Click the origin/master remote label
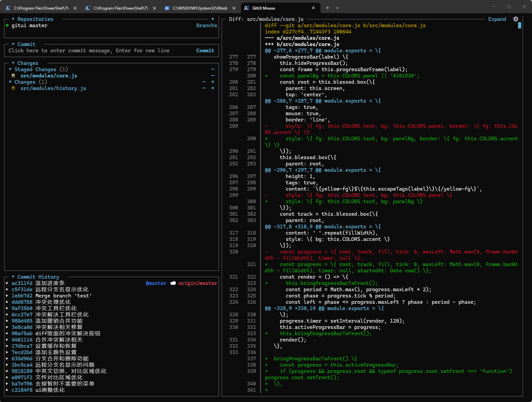This screenshot has height=402, width=532. click(x=198, y=283)
